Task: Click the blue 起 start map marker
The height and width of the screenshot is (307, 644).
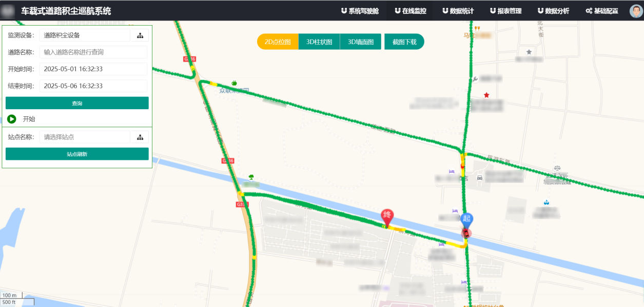Action: [466, 219]
